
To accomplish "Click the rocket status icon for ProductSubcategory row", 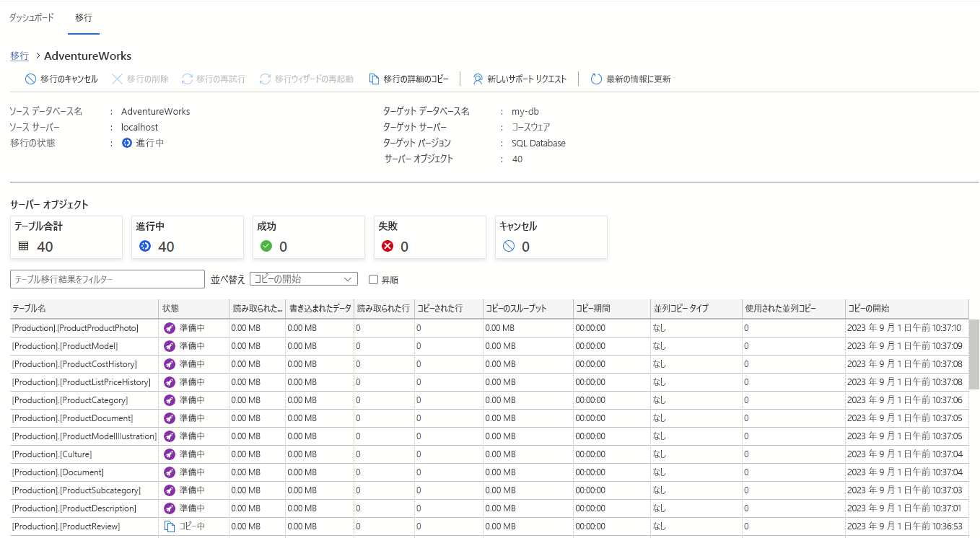I will coord(170,490).
